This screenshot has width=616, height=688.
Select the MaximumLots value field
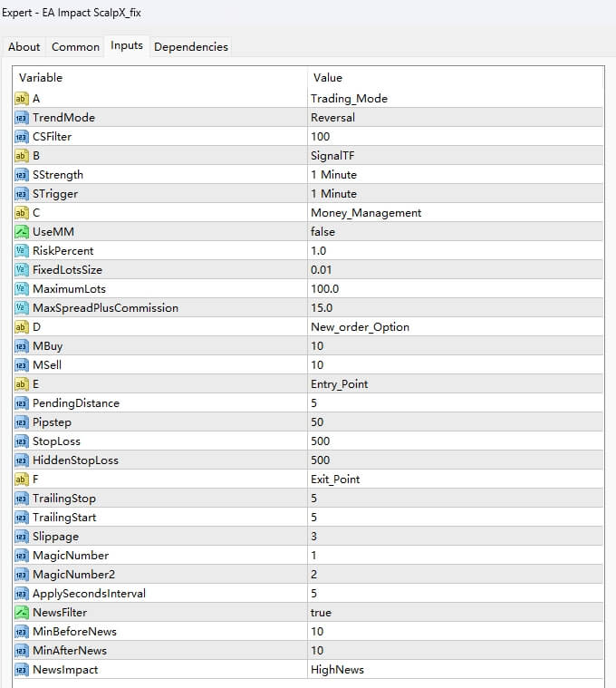453,288
